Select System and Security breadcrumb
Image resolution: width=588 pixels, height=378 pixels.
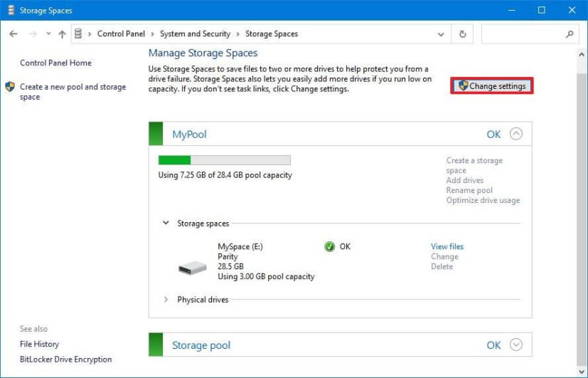point(195,33)
